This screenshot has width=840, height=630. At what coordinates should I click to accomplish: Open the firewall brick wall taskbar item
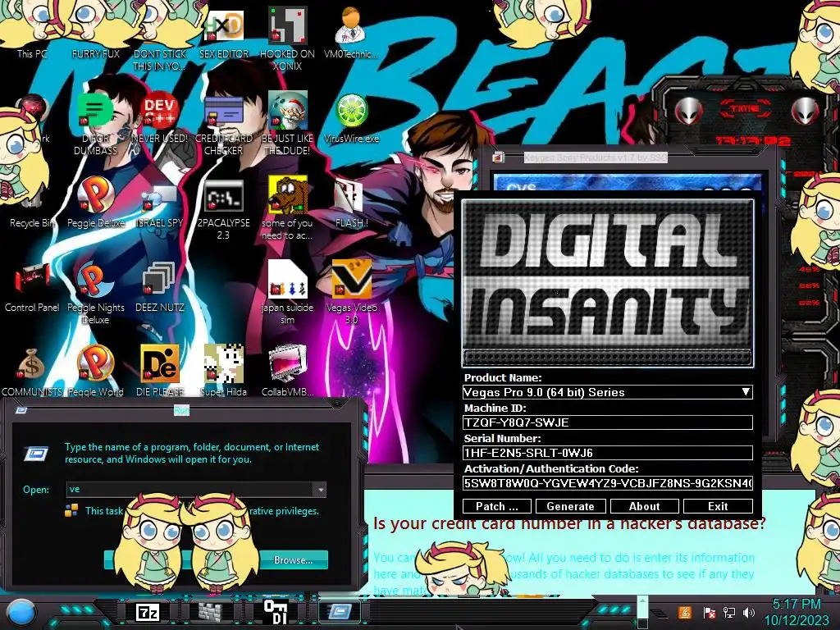click(210, 612)
